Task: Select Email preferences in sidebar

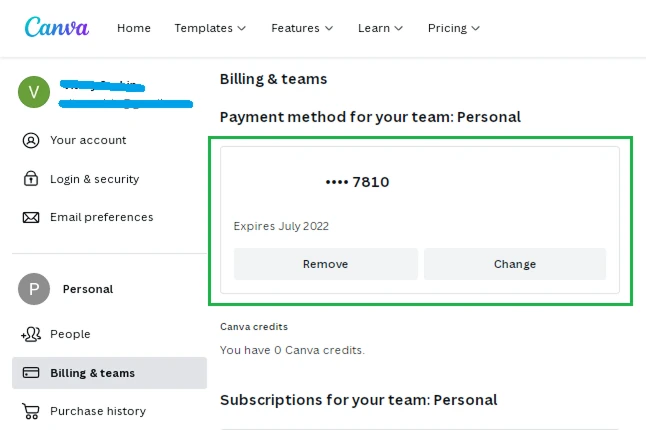Action: [102, 217]
